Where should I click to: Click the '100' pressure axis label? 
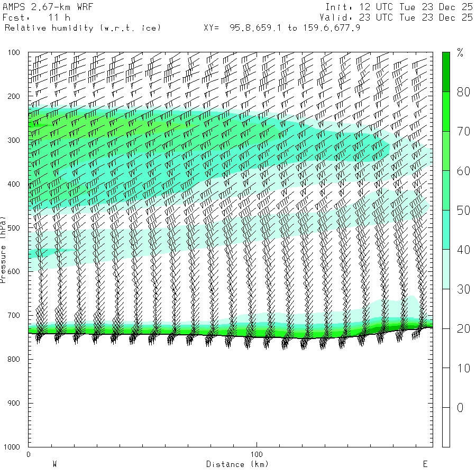pyautogui.click(x=14, y=52)
